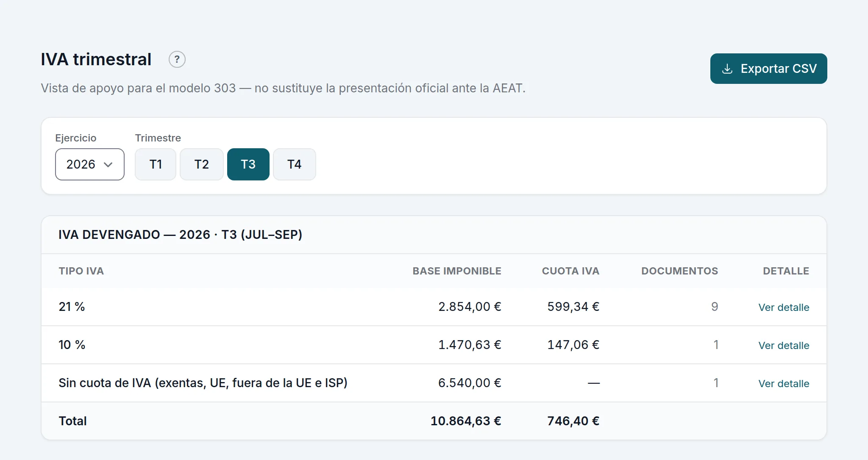Click the 21 % rate label

[72, 307]
